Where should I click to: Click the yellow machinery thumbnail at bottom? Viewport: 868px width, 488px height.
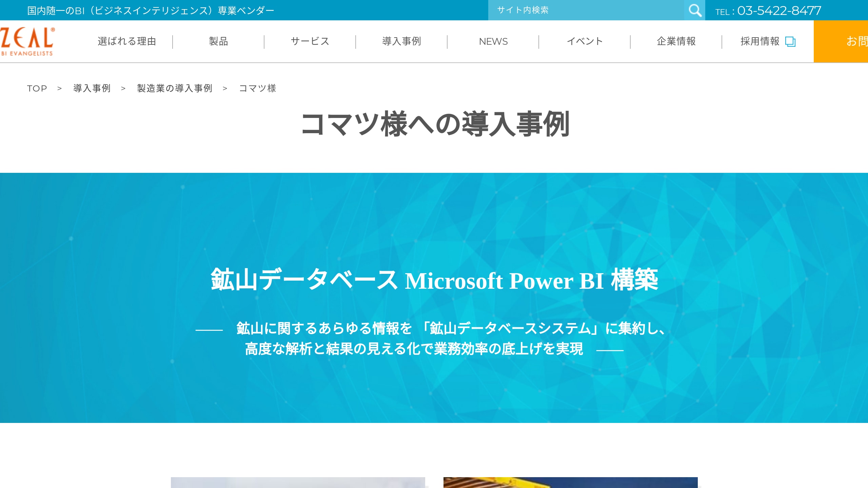570,482
